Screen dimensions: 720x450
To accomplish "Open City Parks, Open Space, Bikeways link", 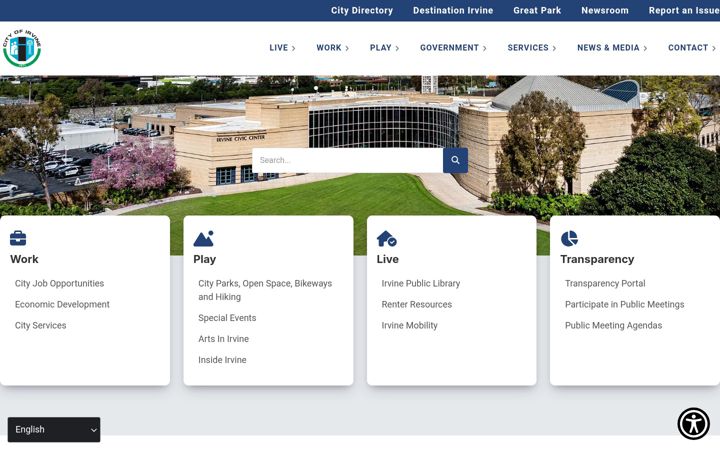I will click(x=265, y=290).
